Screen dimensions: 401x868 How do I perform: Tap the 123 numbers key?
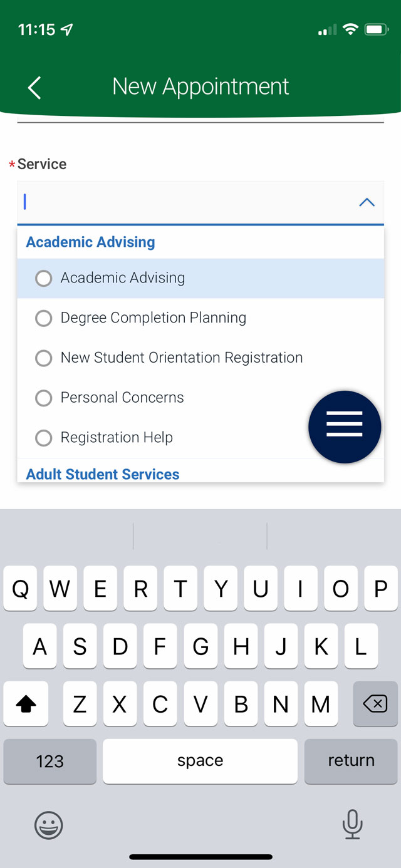50,761
